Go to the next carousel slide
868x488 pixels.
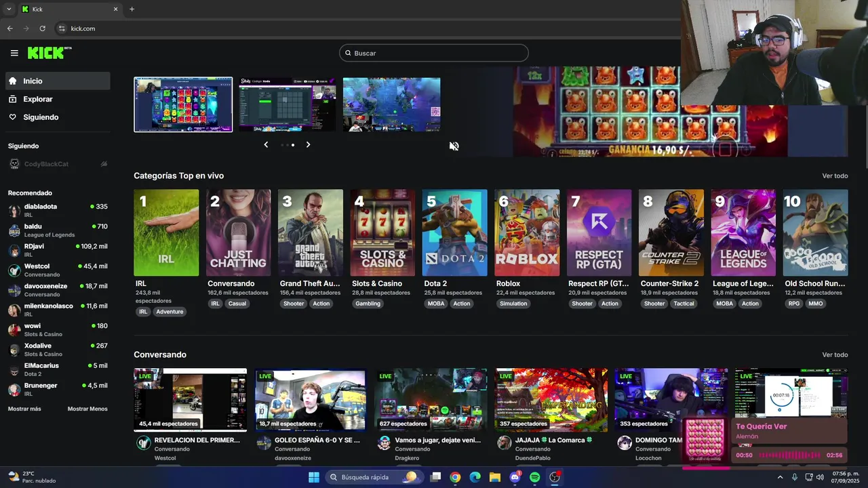pos(308,144)
